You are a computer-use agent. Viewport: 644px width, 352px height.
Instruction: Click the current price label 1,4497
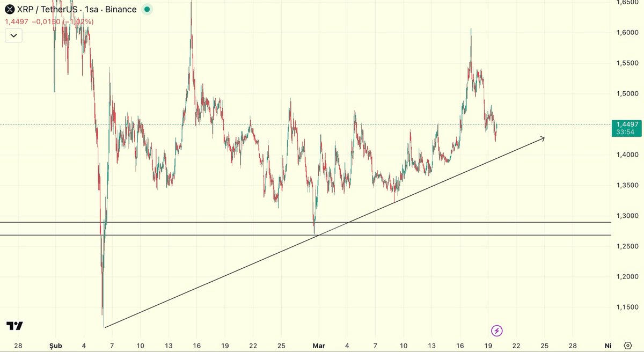(x=627, y=124)
